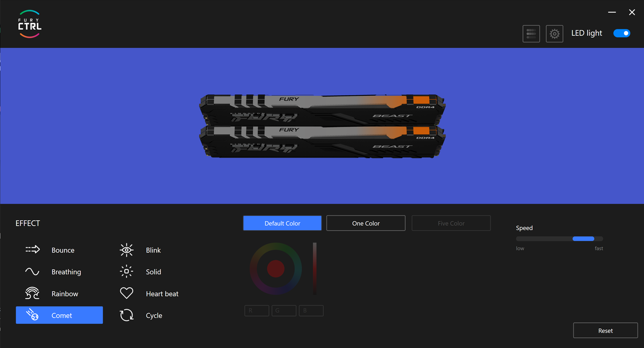Select the Blink effect label
This screenshot has height=348, width=644.
point(153,250)
